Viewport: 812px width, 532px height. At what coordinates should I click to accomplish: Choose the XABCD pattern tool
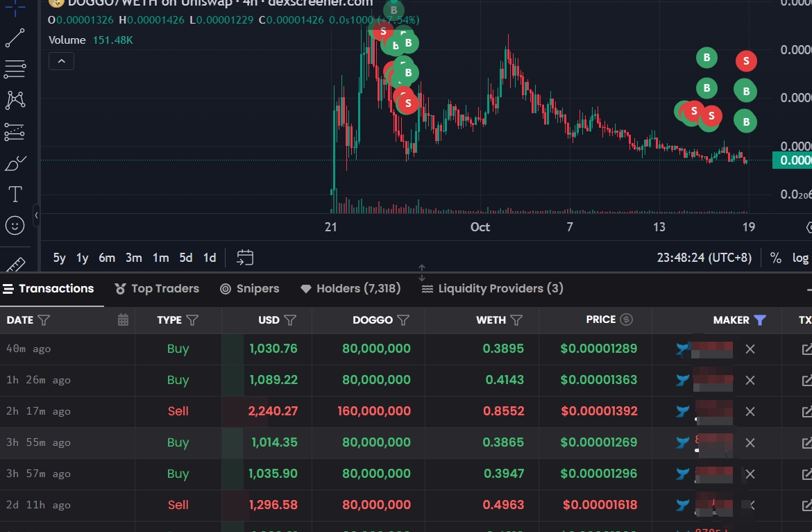click(x=15, y=100)
